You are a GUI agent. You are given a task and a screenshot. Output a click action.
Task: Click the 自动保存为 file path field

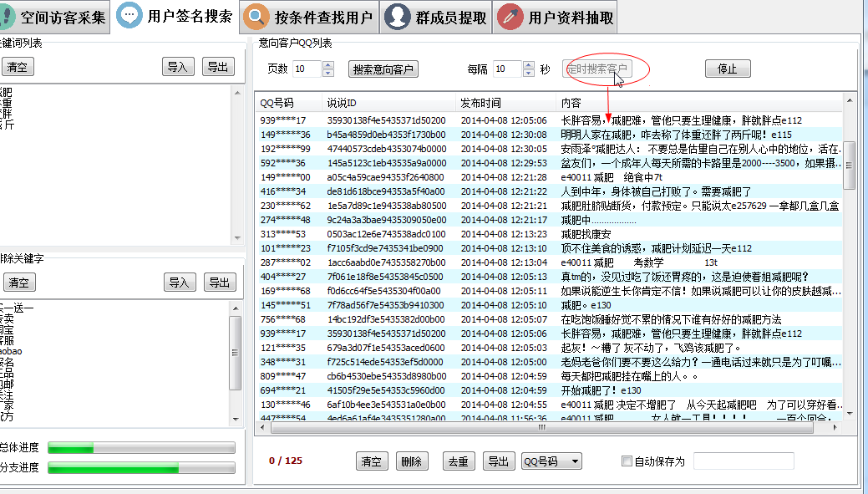[744, 461]
